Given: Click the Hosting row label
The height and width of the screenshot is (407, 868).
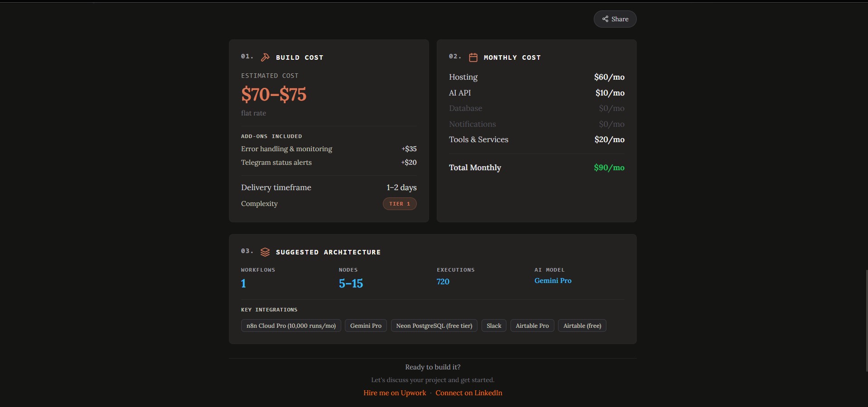Looking at the screenshot, I should [x=463, y=77].
